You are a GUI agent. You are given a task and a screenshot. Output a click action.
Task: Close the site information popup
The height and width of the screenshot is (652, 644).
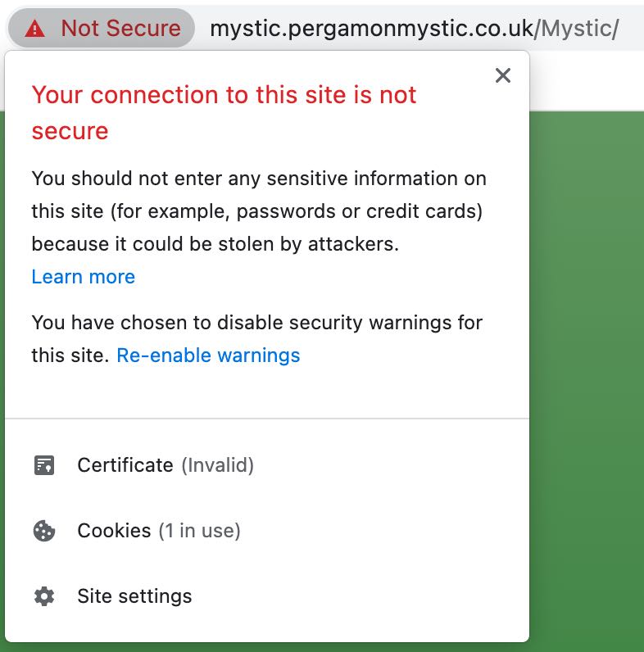[502, 75]
